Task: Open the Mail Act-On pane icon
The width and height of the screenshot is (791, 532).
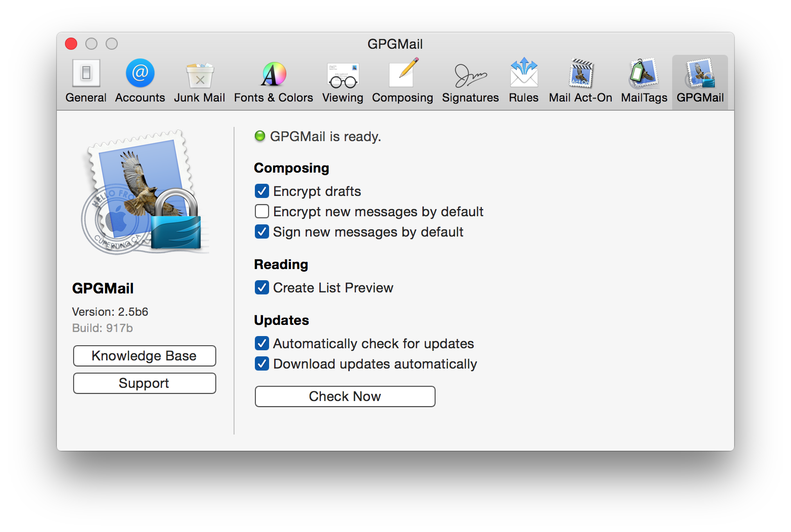Action: click(x=580, y=74)
